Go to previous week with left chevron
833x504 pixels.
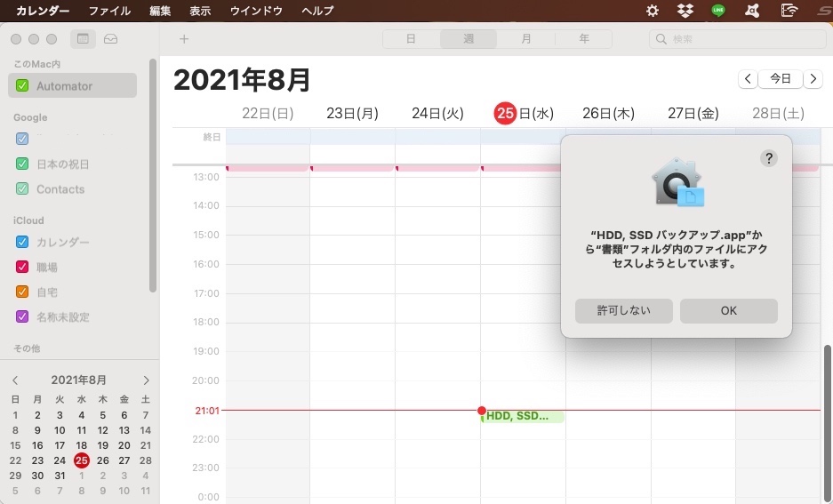click(x=748, y=79)
